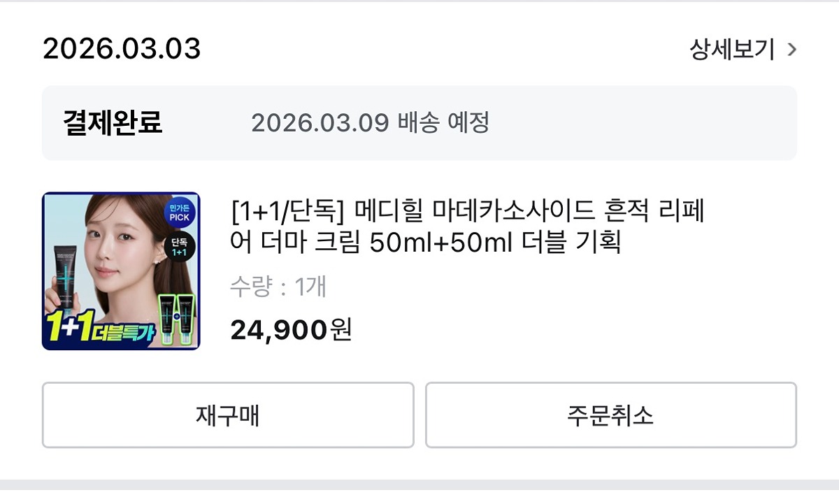The width and height of the screenshot is (839, 504).
Task: Click the 민가든 PICK badge on thumbnail
Action: pos(179,213)
